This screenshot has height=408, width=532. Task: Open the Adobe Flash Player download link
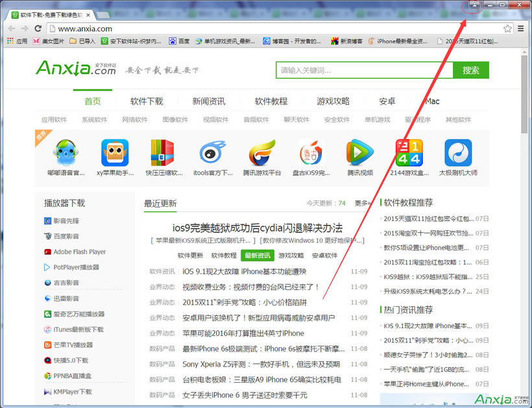point(79,252)
